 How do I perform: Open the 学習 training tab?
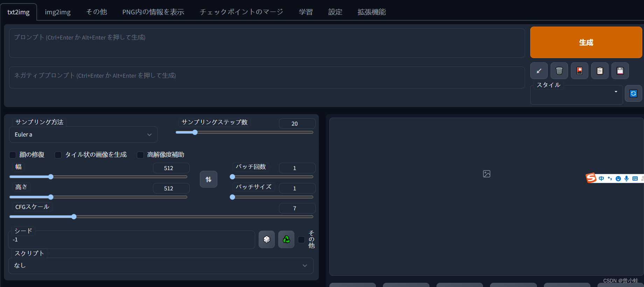tap(306, 12)
